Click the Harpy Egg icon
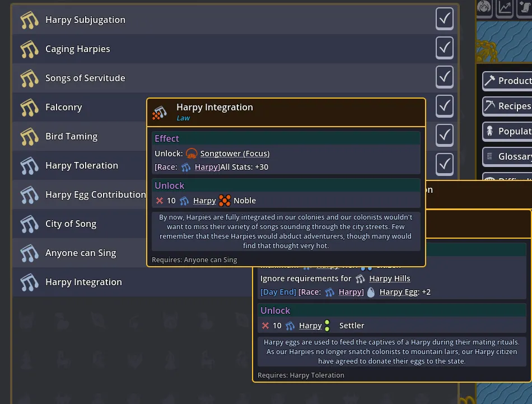Screen dimensions: 532x404 coord(371,292)
